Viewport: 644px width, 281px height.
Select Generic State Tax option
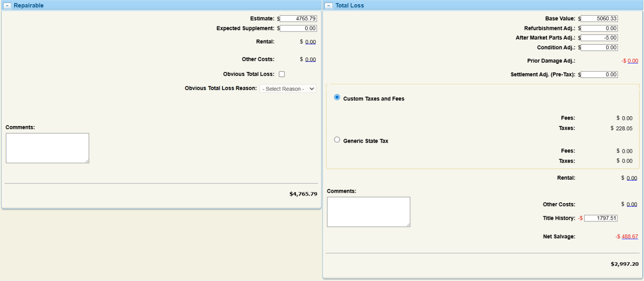pyautogui.click(x=337, y=140)
